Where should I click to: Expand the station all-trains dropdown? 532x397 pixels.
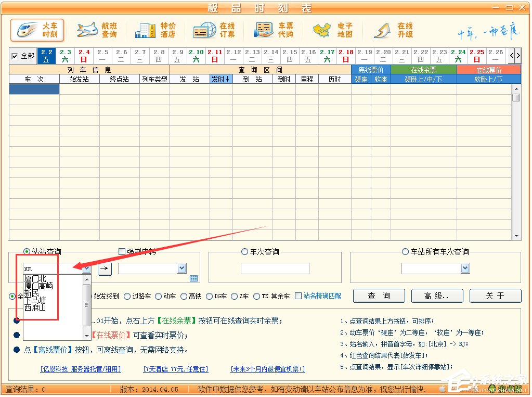point(465,268)
